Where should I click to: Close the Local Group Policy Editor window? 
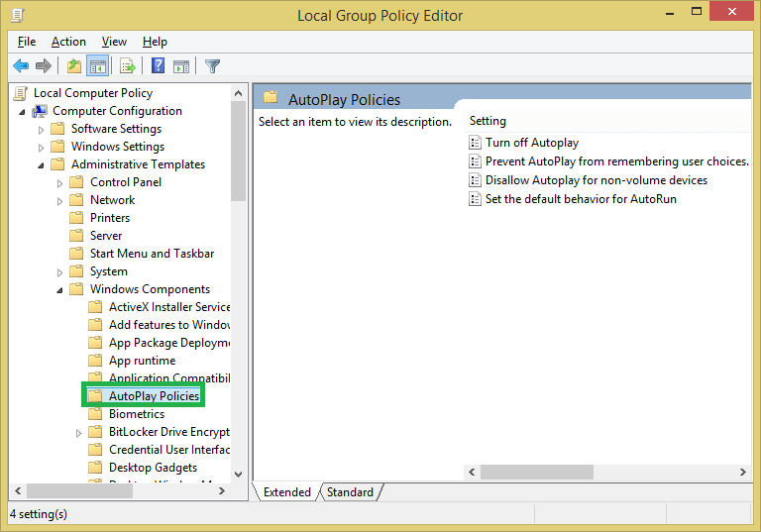click(x=731, y=11)
